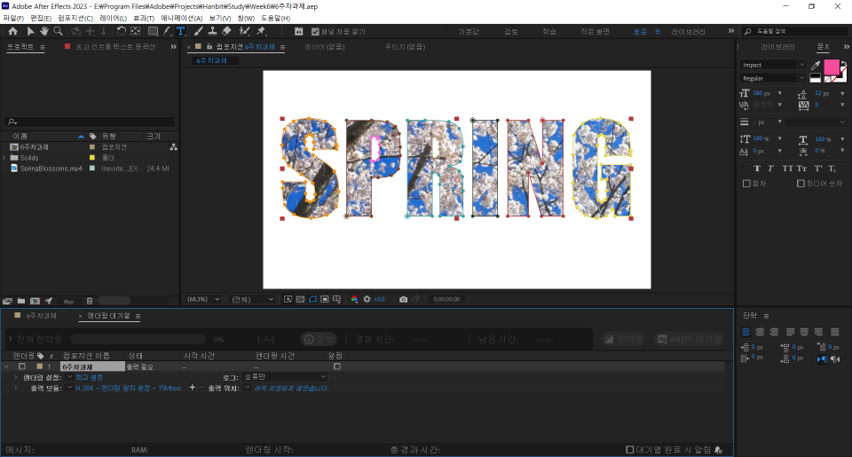Click the show channel RGB icon

(354, 299)
